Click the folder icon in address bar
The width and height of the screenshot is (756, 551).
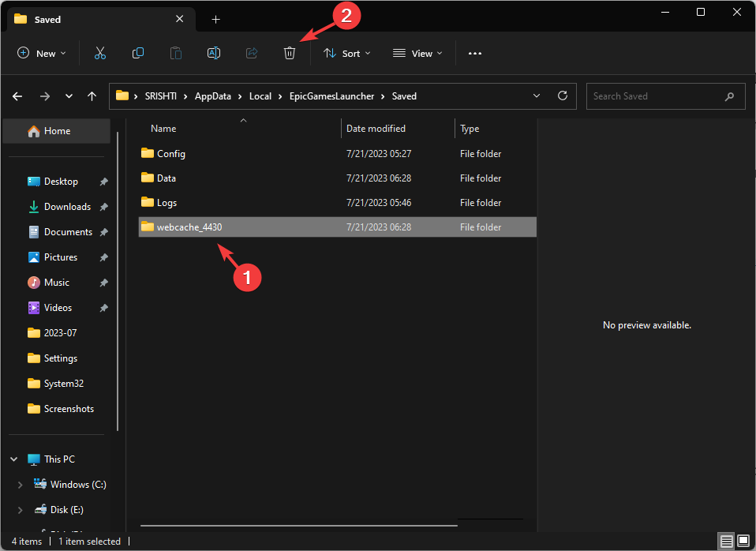click(122, 96)
